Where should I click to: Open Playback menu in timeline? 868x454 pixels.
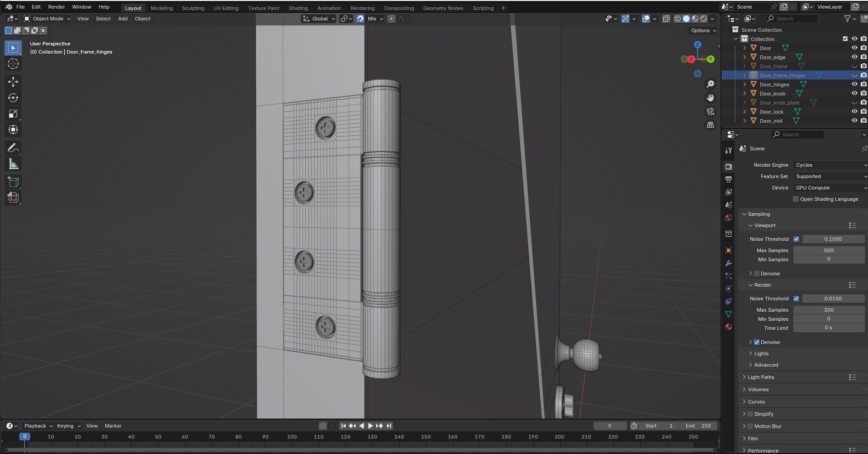click(38, 426)
